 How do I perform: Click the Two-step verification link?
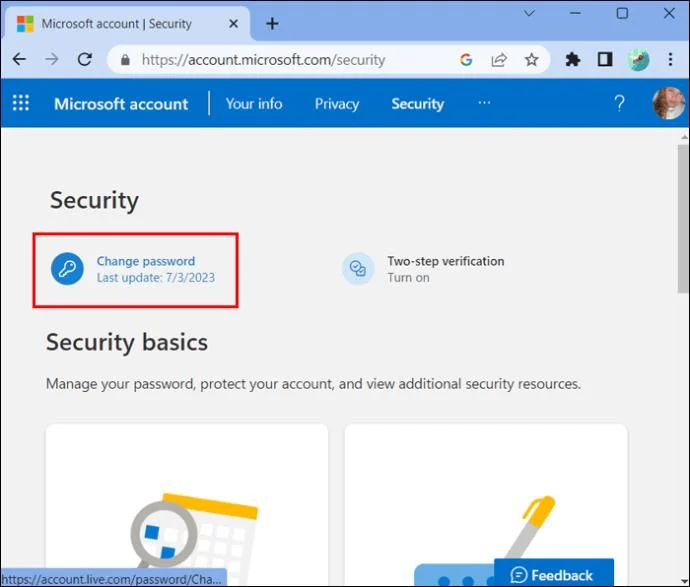coord(446,261)
